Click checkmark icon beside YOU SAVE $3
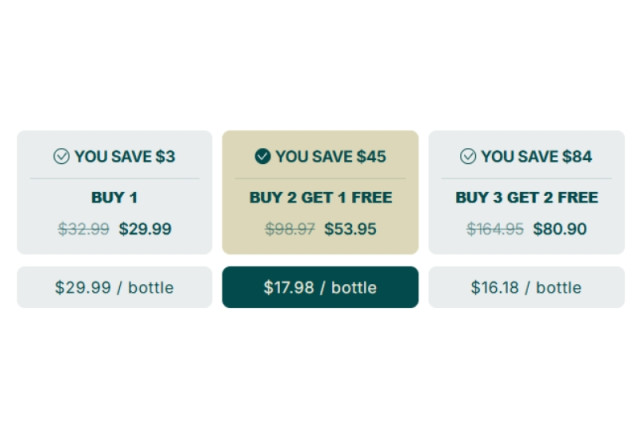Viewport: 640px width, 440px height. (62, 156)
